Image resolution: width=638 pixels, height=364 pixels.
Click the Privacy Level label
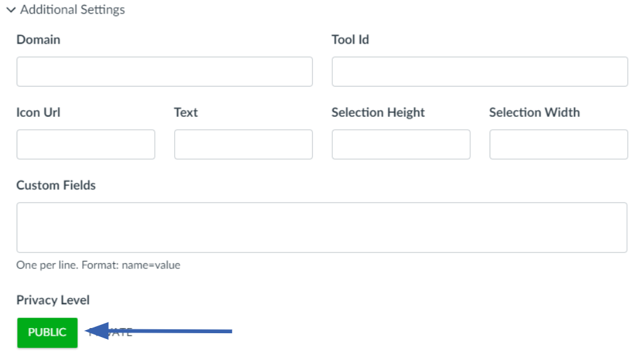click(53, 300)
